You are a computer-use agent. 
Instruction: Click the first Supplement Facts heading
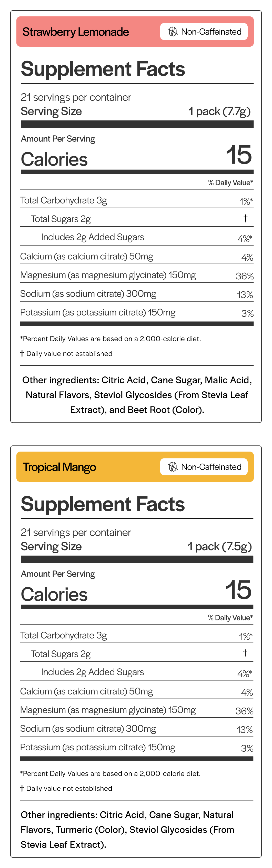[103, 69]
